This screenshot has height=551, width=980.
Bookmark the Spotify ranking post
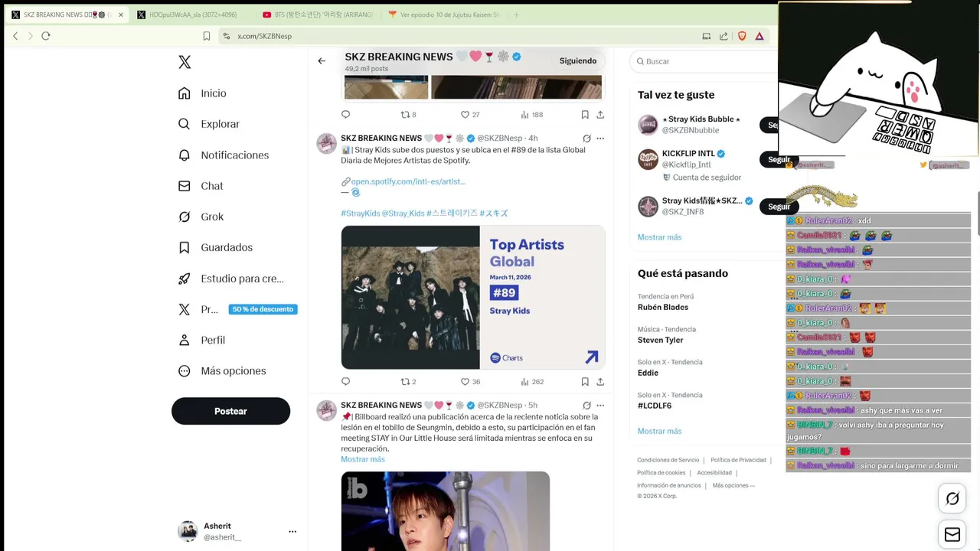[585, 381]
